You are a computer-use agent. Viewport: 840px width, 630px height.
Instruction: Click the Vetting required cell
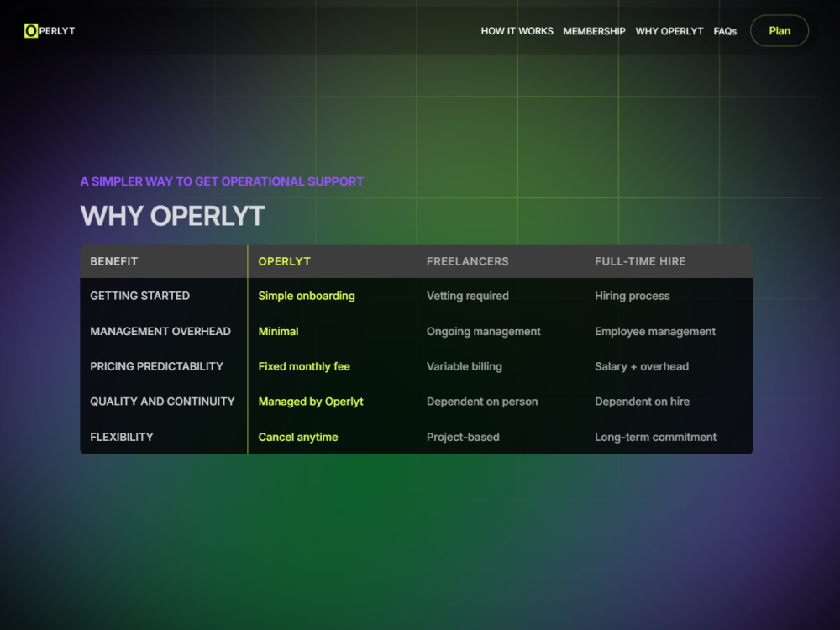tap(468, 296)
